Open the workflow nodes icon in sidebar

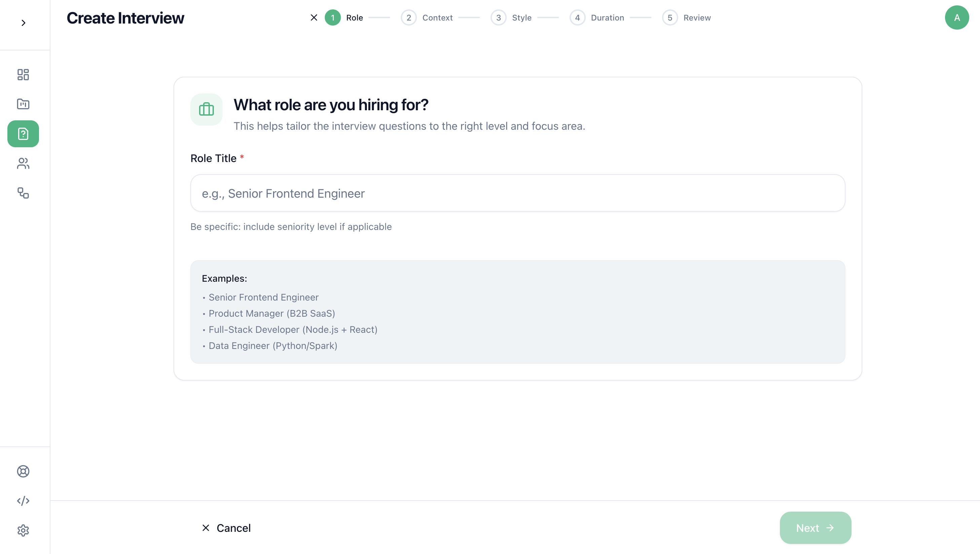(x=23, y=193)
